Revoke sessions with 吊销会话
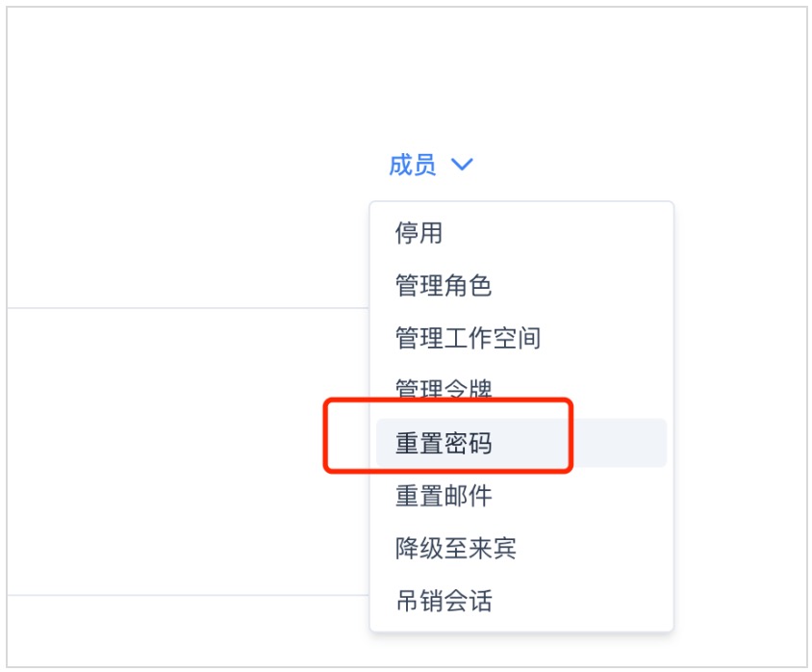 (444, 602)
